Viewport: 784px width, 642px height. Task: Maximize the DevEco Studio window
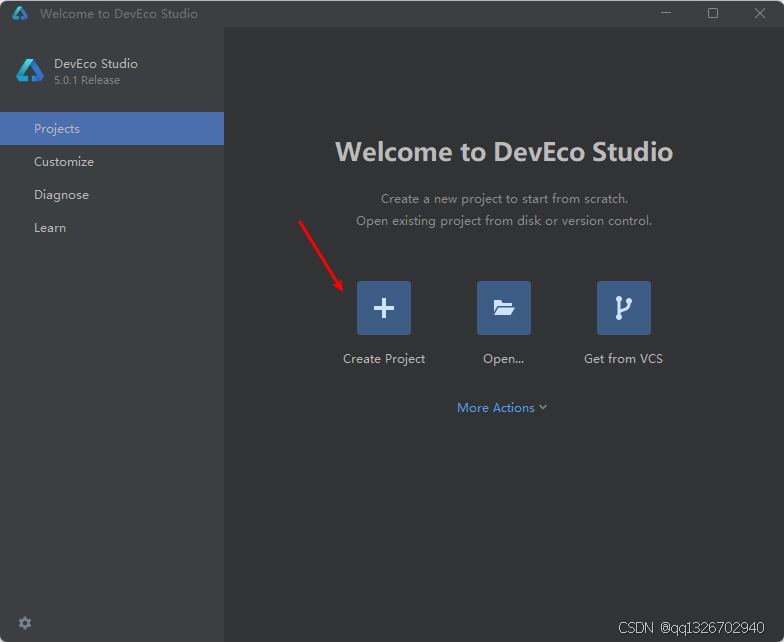pos(712,13)
